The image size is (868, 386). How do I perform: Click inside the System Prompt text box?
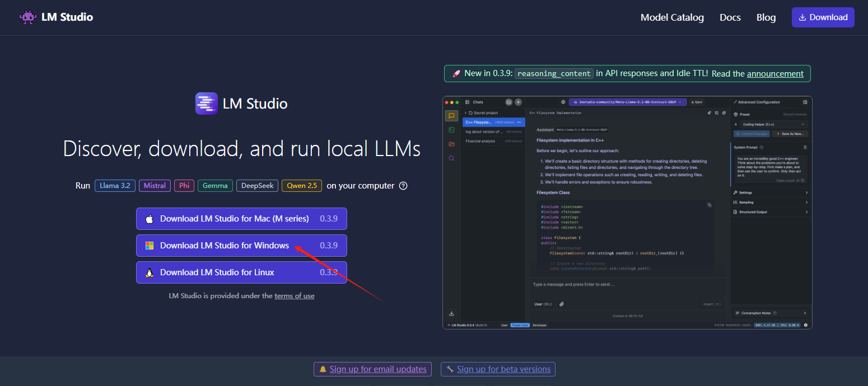tap(771, 169)
